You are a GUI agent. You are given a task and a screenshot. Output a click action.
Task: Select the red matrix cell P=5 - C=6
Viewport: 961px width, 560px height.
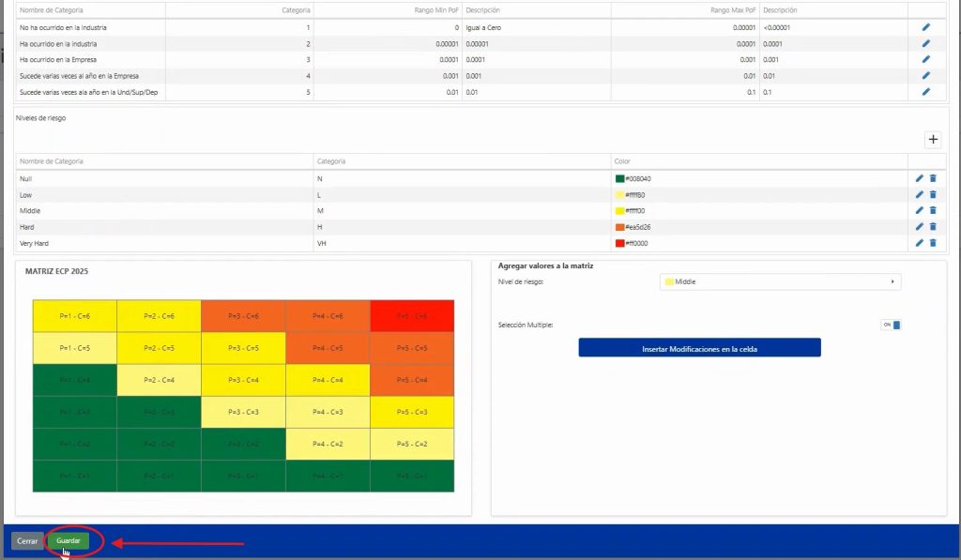411,316
